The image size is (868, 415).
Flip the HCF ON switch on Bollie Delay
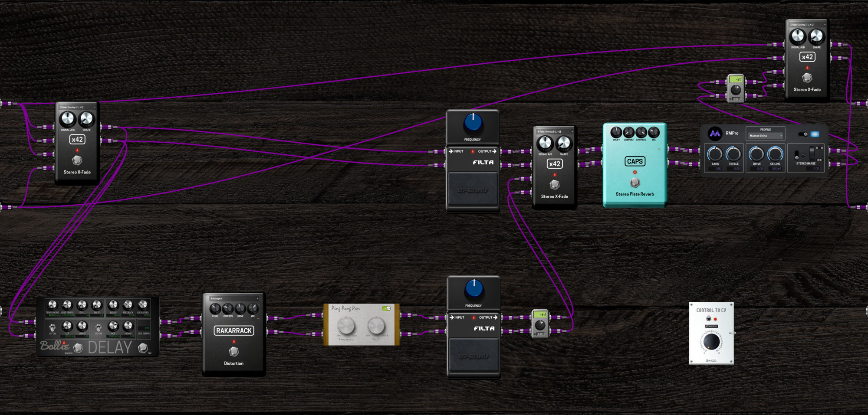pyautogui.click(x=99, y=327)
